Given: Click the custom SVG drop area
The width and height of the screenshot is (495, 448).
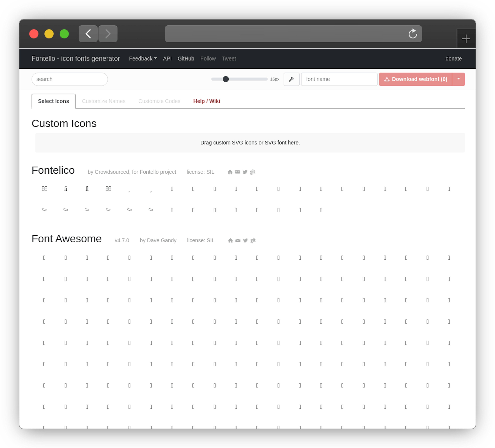Looking at the screenshot, I should [250, 143].
